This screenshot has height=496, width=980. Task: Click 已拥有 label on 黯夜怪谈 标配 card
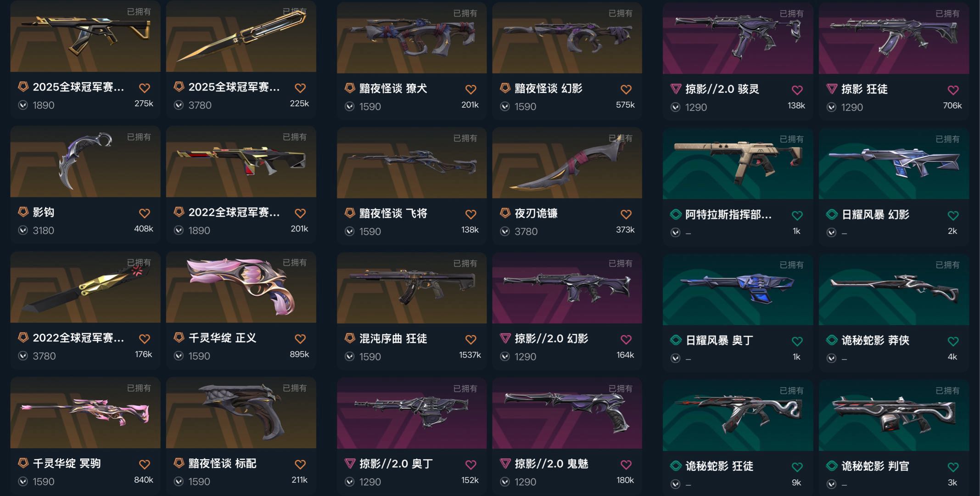[x=294, y=388]
